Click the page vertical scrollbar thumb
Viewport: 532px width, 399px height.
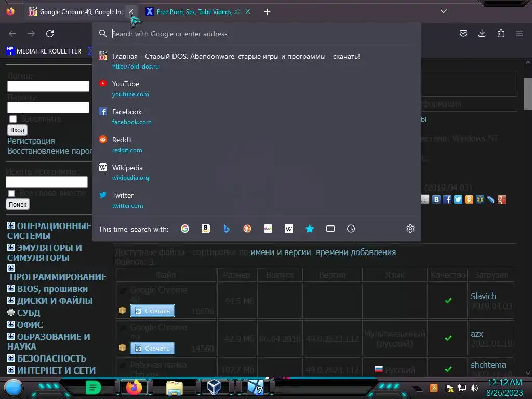click(x=528, y=94)
